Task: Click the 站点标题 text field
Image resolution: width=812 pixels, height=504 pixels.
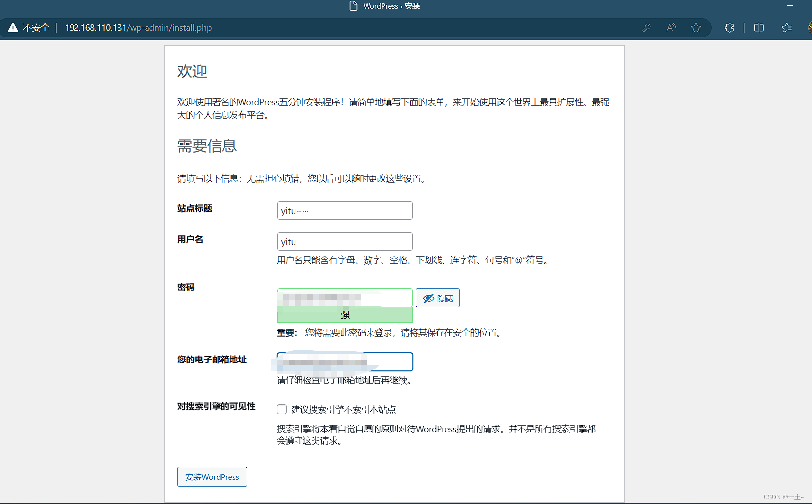Action: (x=345, y=211)
